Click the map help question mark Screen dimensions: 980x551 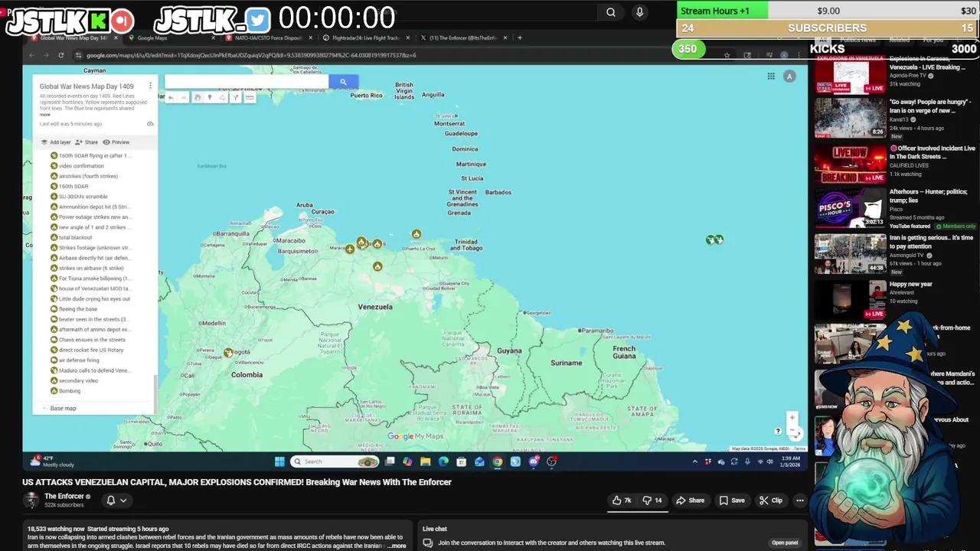[778, 431]
